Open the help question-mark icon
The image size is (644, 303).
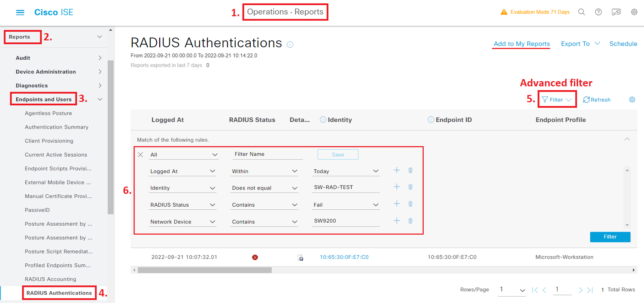pos(598,12)
